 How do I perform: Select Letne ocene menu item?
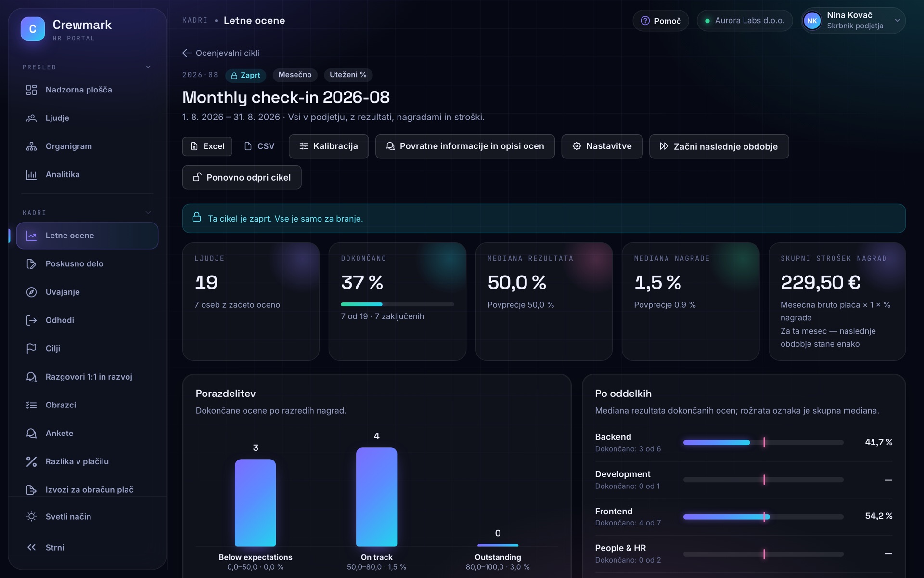tap(87, 236)
